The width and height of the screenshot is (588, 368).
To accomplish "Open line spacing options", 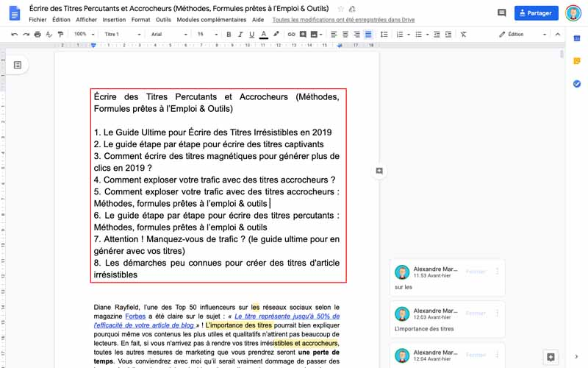I will click(384, 34).
